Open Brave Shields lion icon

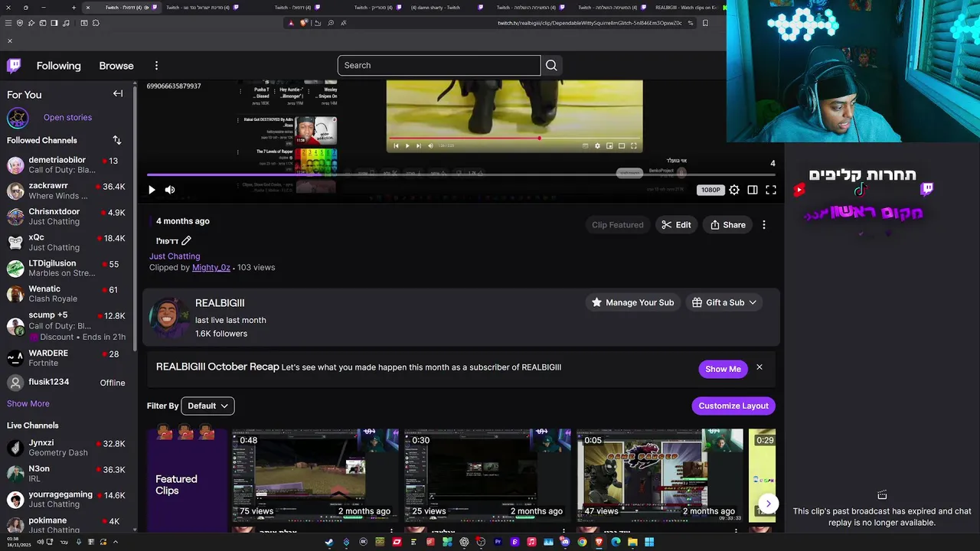pyautogui.click(x=304, y=23)
